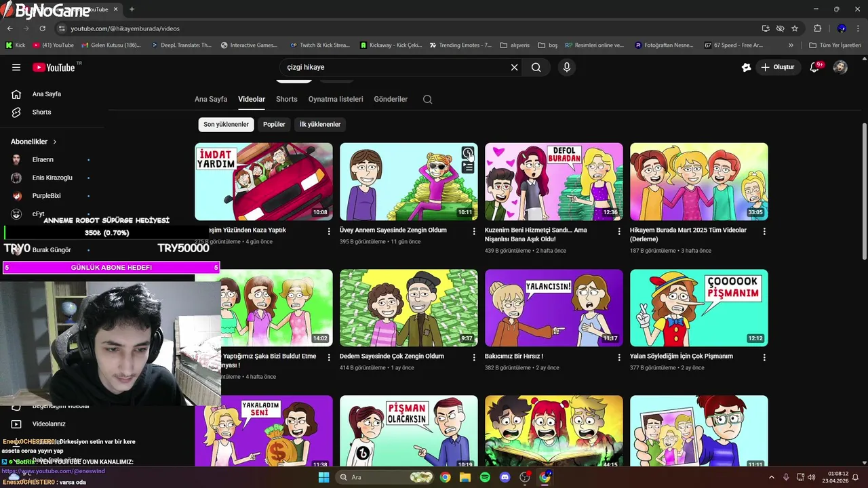868x488 pixels.
Task: Click the Oluştur create button
Action: pos(777,67)
